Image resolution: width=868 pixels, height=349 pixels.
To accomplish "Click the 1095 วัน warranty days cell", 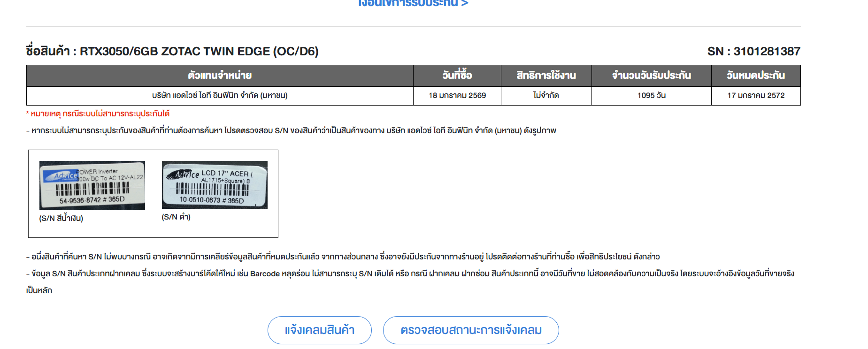I will [651, 96].
